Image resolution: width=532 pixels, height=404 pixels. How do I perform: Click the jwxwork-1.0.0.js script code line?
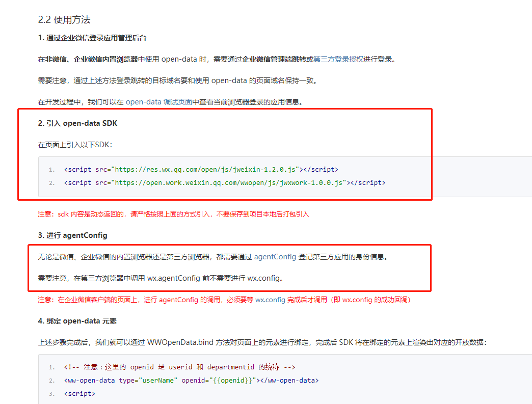click(225, 183)
